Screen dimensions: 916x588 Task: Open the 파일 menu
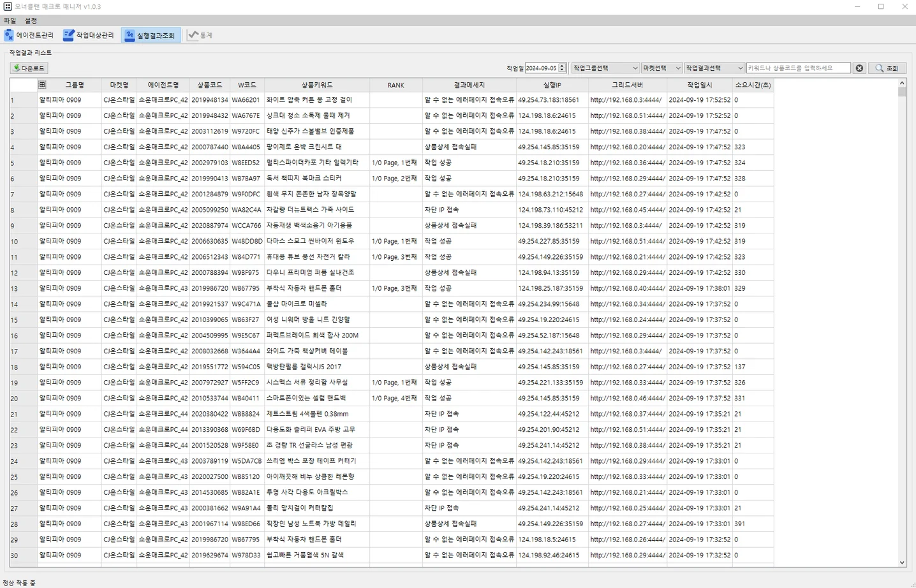(10, 21)
